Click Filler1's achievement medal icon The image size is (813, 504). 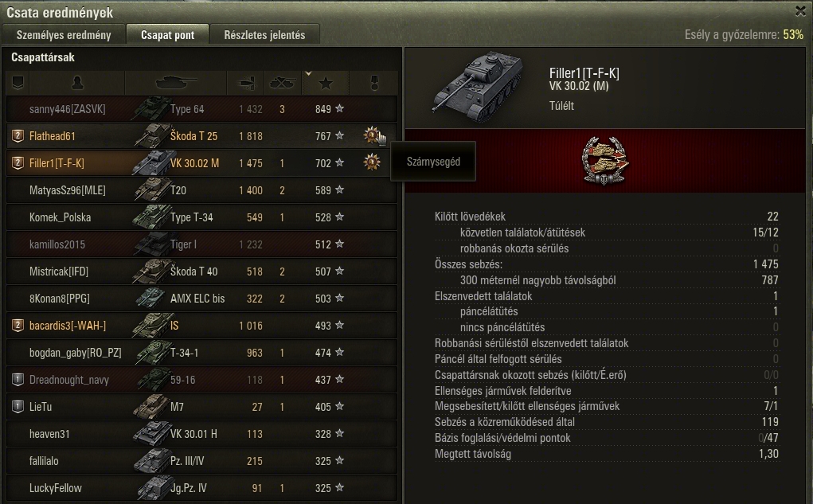371,162
